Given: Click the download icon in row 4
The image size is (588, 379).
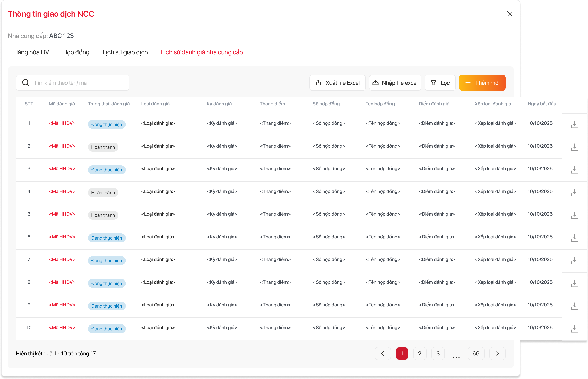Looking at the screenshot, I should coord(574,193).
